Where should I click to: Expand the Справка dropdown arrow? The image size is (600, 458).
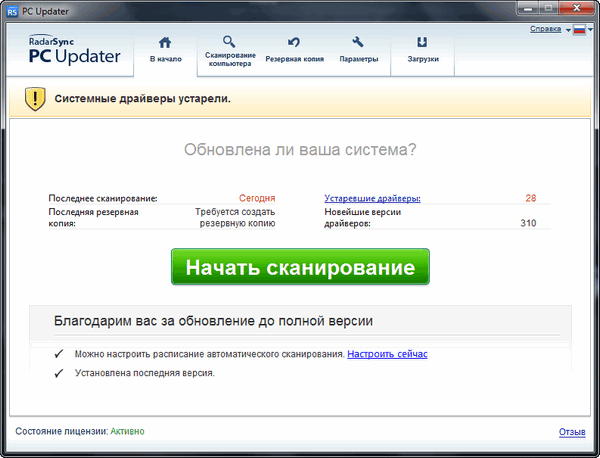[568, 30]
